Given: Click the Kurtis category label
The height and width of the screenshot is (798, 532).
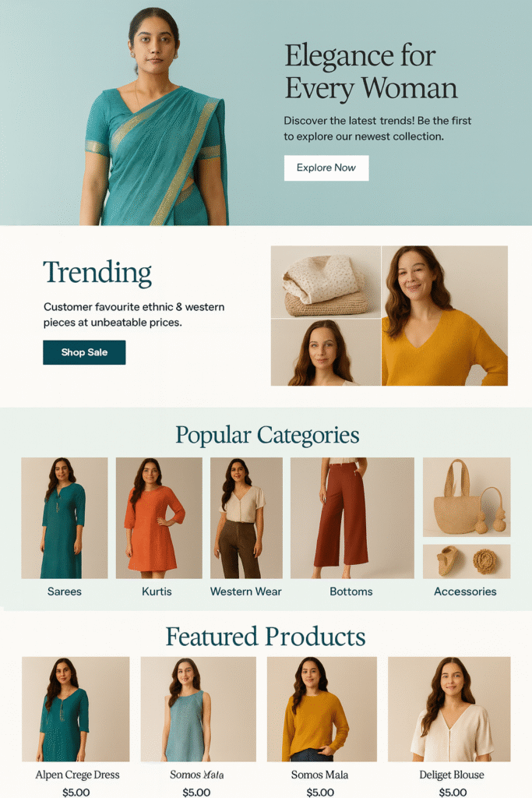Looking at the screenshot, I should tap(157, 591).
